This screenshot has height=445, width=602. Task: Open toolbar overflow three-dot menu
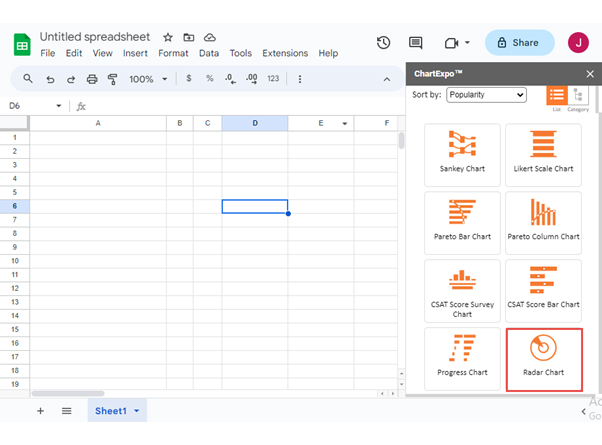[x=300, y=79]
